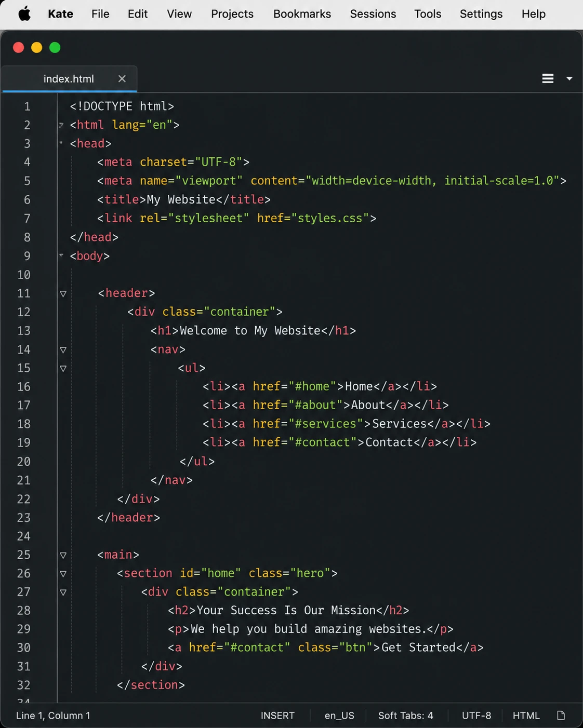Click line number 10 in gutter
The width and height of the screenshot is (583, 728).
pyautogui.click(x=24, y=275)
